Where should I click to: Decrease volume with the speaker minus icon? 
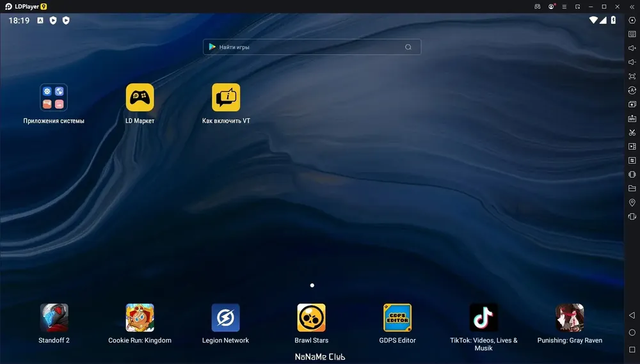(632, 62)
